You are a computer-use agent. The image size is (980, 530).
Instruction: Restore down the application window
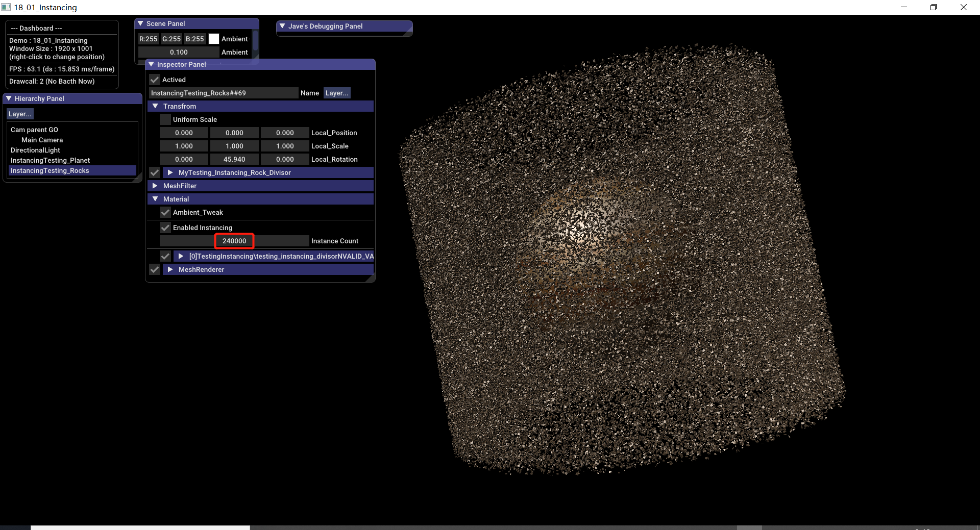pos(934,7)
